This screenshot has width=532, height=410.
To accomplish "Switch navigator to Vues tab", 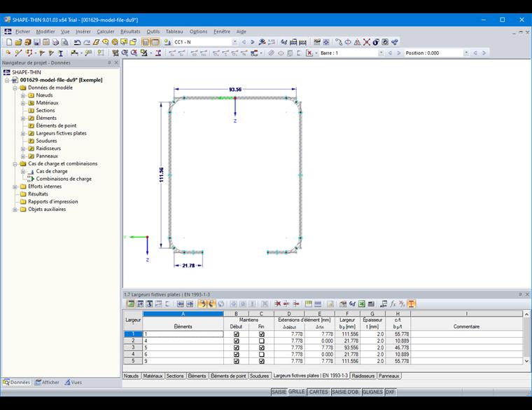I will pyautogui.click(x=73, y=382).
